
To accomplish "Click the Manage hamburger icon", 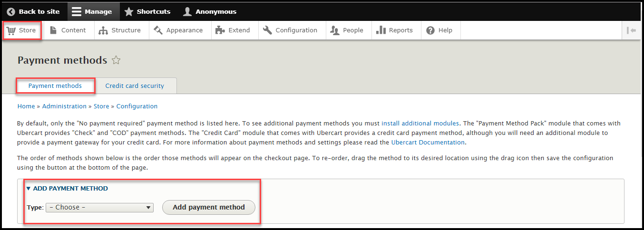I will pos(77,11).
